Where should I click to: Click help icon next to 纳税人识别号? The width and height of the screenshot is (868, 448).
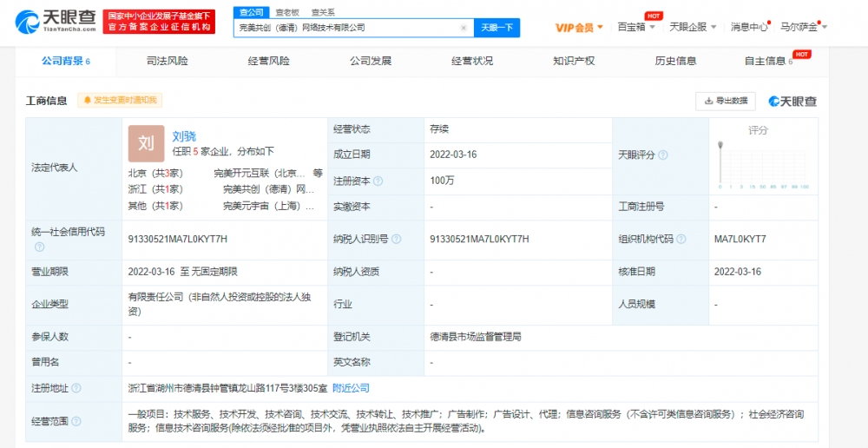click(x=397, y=240)
